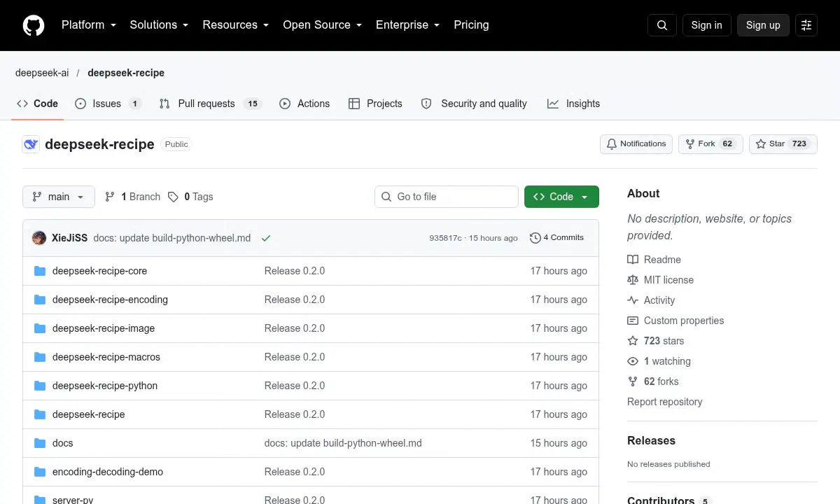This screenshot has width=840, height=504.
Task: Expand the Open Source dropdown menu
Action: (x=323, y=25)
